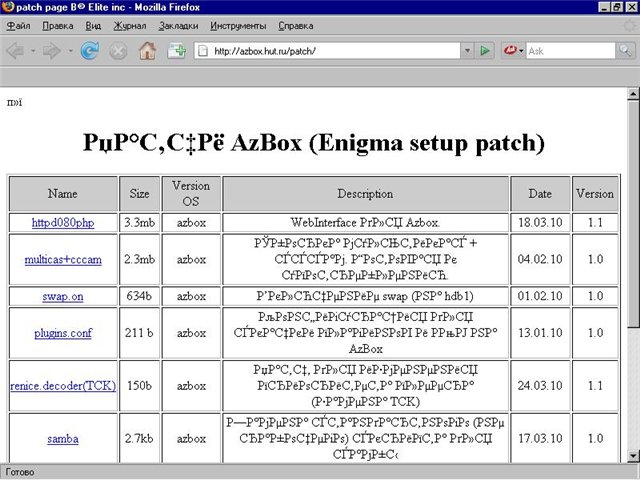
Task: Open the Справка menu
Action: pos(296,26)
